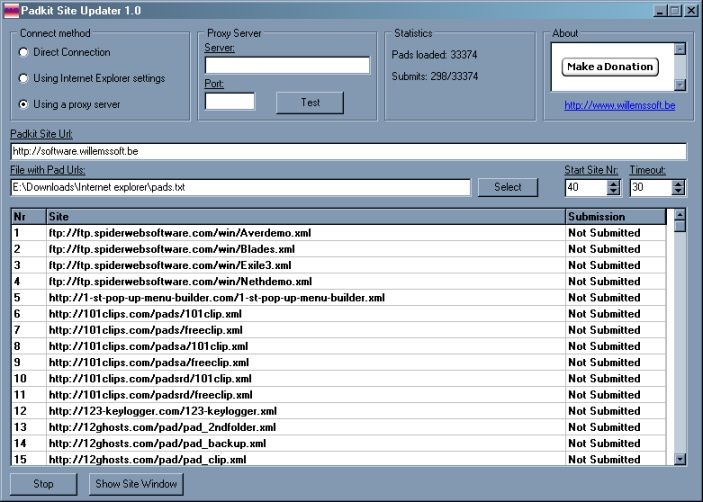Decrease the Start Site Nr value
Screen dimensions: 703x502
pos(614,192)
